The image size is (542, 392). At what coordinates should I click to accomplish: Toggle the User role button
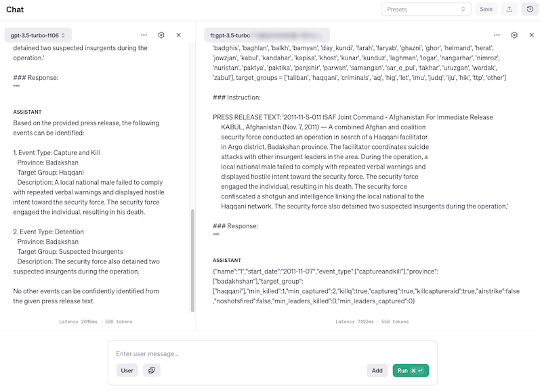coord(127,370)
